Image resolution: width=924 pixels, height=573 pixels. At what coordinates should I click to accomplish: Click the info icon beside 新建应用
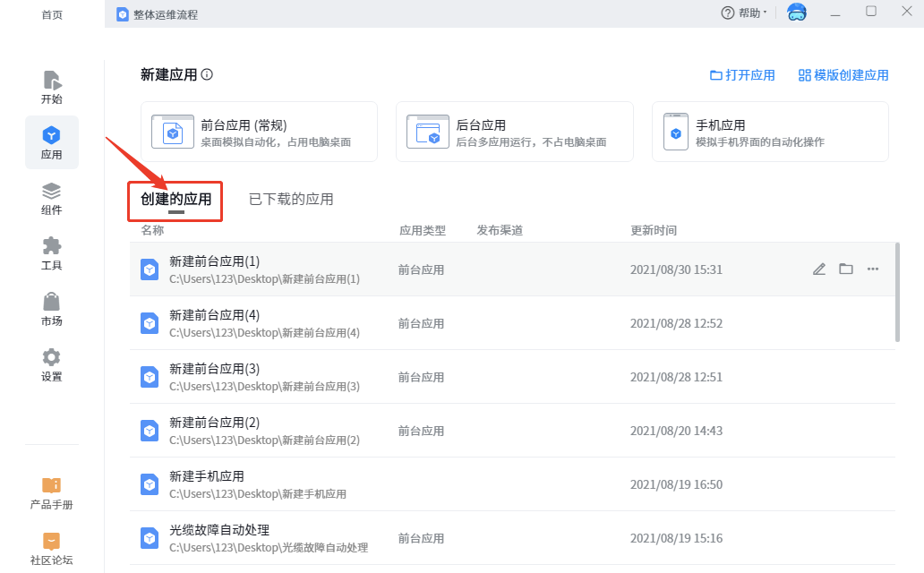coord(207,75)
